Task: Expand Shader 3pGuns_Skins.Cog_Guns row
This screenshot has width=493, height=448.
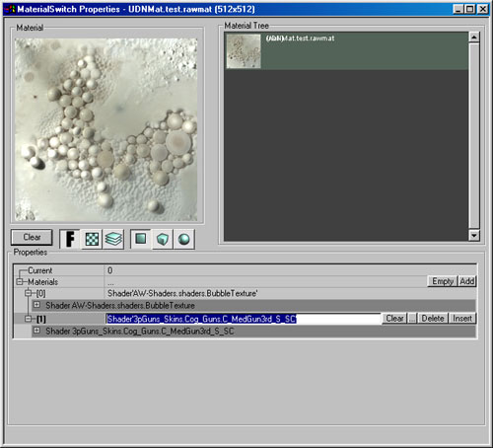Action: 36,331
